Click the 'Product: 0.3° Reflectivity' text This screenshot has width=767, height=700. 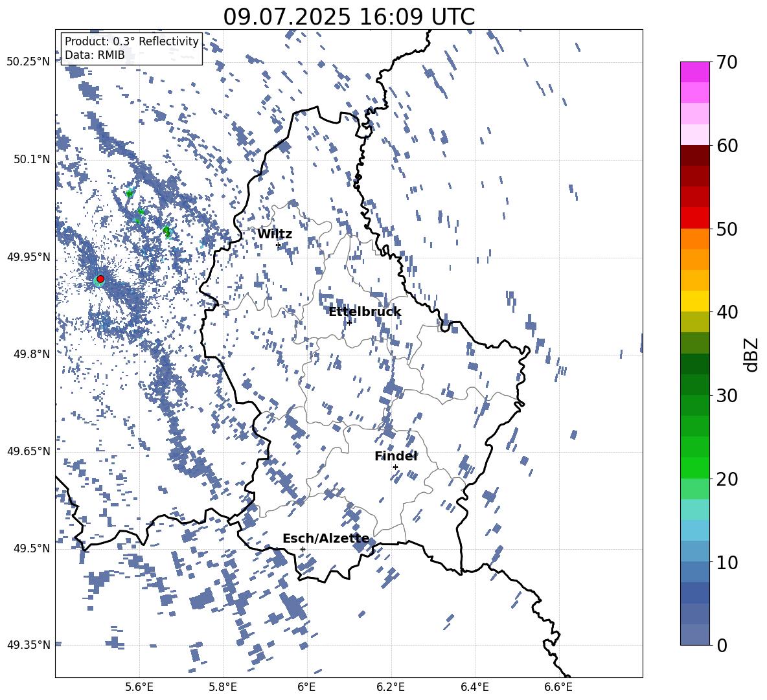[x=132, y=41]
